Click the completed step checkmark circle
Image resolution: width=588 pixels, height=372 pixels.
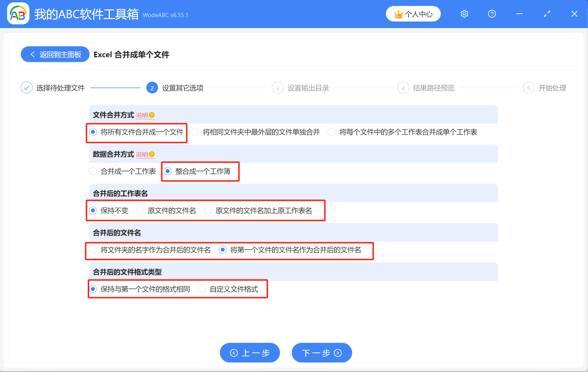click(27, 88)
